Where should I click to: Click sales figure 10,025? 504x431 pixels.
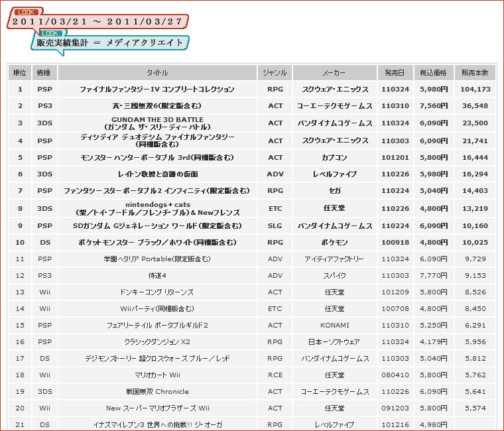click(475, 242)
